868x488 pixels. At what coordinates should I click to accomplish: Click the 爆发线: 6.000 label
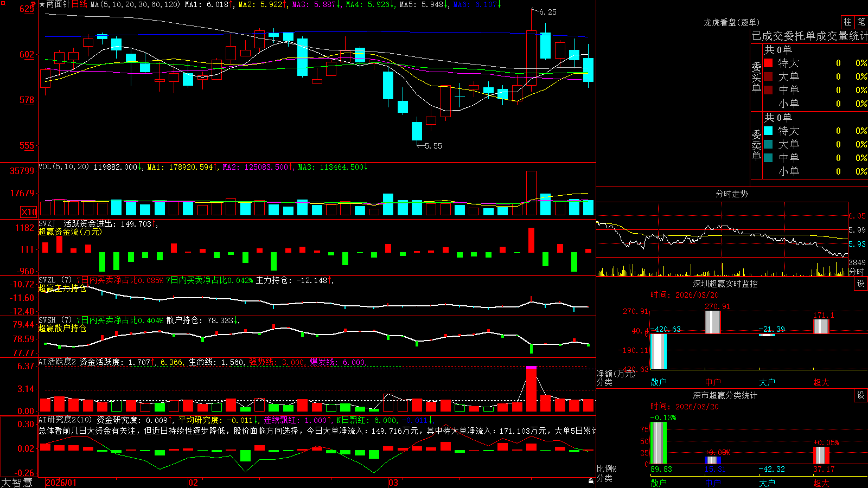pos(337,362)
